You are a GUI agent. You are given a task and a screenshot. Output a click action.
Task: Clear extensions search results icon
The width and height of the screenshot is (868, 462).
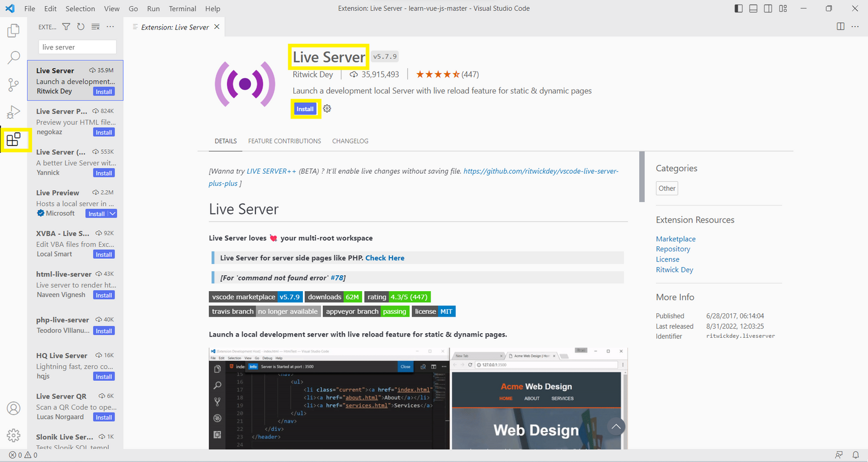point(95,27)
